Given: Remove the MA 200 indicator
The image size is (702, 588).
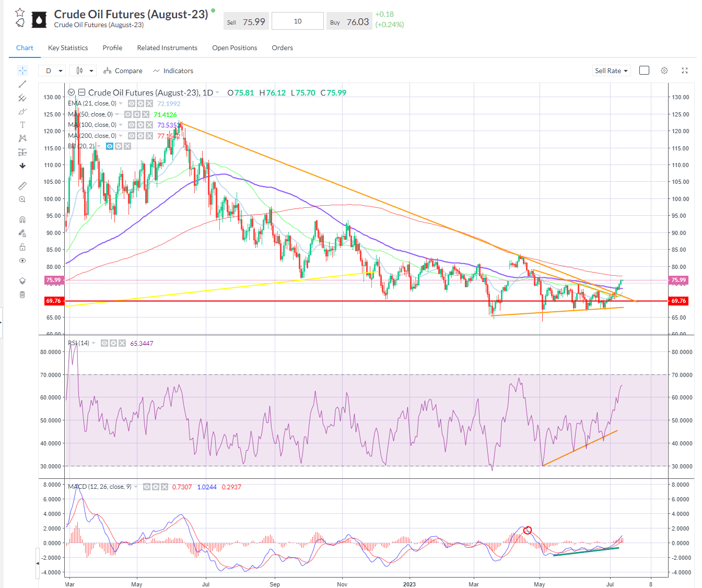Looking at the screenshot, I should click(x=149, y=136).
